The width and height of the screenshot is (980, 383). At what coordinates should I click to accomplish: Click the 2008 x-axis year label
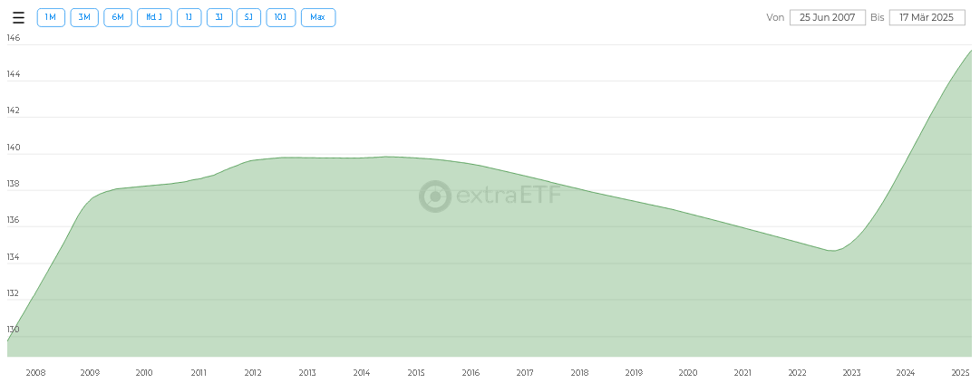click(x=35, y=372)
